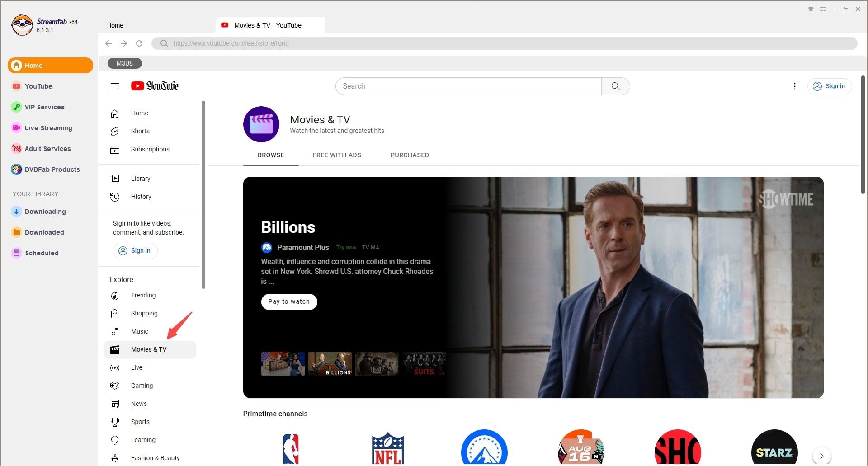Switch to the FREE WITH ADS tab
The width and height of the screenshot is (868, 466).
(337, 155)
